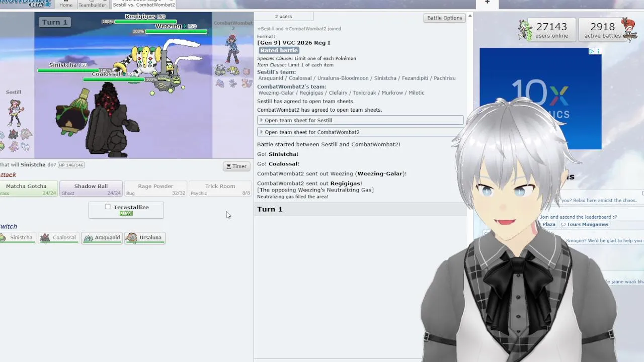The width and height of the screenshot is (644, 362).
Task: Enable the Terastallize checkbox
Action: [108, 207]
